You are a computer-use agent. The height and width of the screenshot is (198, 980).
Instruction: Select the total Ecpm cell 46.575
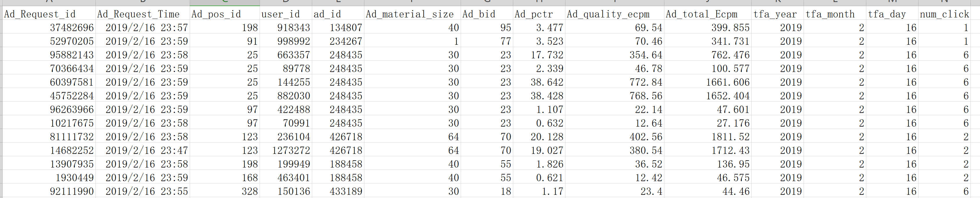(708, 178)
